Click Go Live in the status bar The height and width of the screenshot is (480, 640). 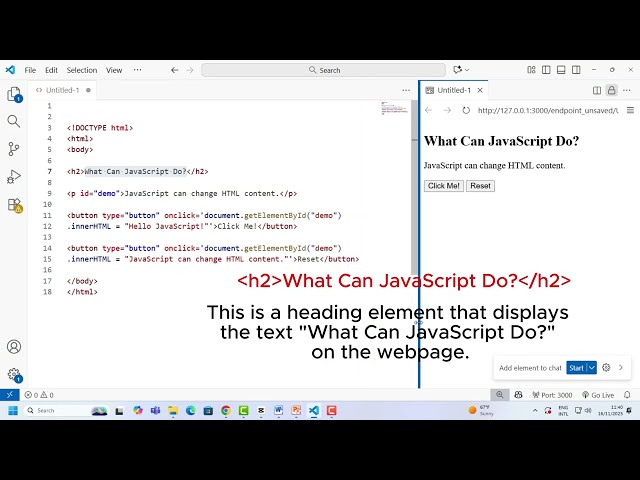pos(598,395)
